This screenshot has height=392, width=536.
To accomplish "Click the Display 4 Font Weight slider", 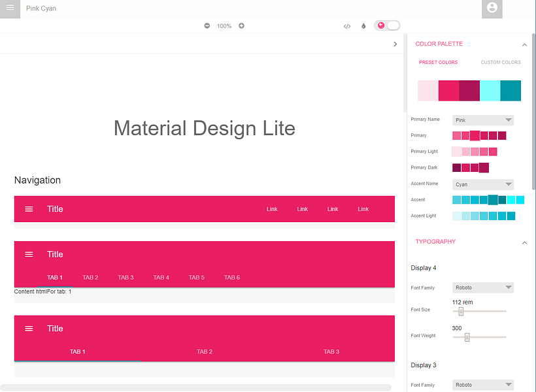I will coord(479,337).
